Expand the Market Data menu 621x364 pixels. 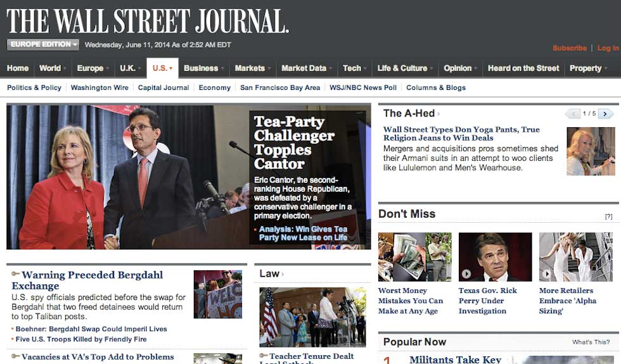click(x=307, y=68)
